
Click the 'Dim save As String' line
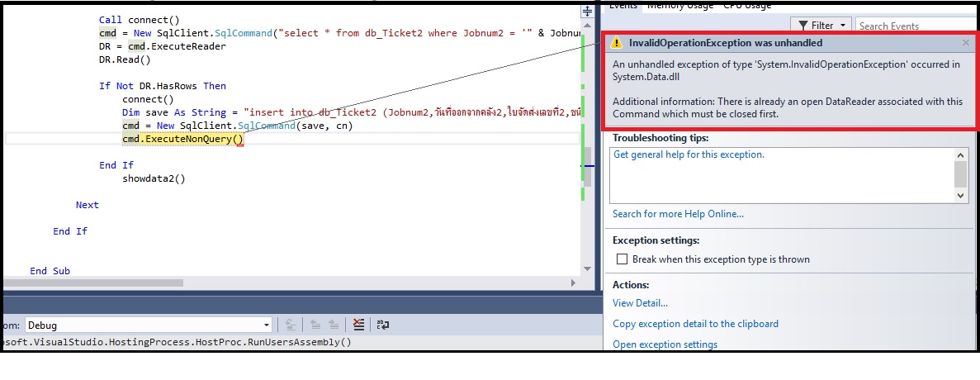[351, 112]
